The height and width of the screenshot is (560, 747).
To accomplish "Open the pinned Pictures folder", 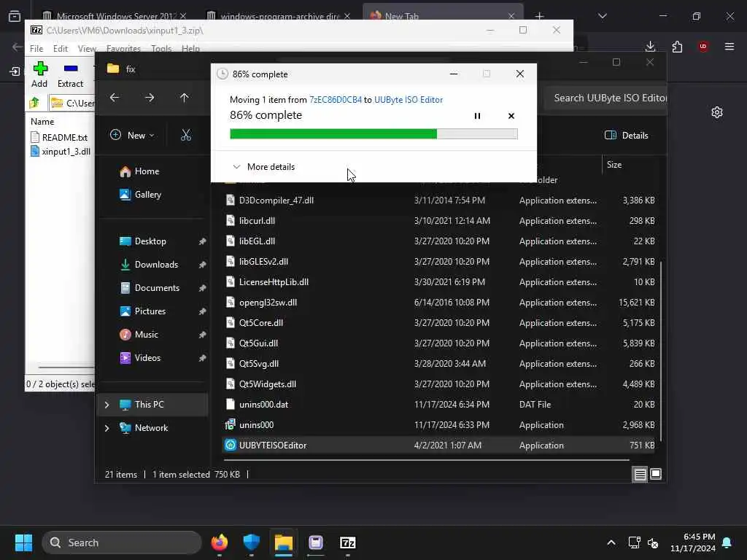I will (150, 311).
